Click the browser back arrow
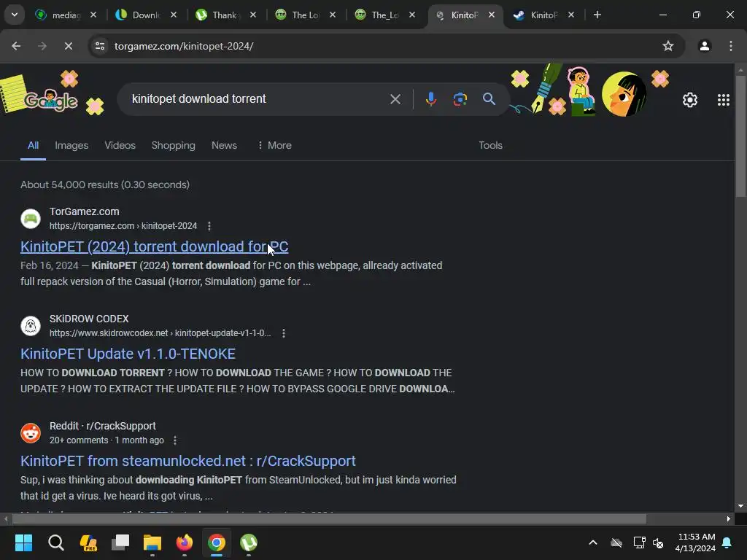 click(x=16, y=46)
